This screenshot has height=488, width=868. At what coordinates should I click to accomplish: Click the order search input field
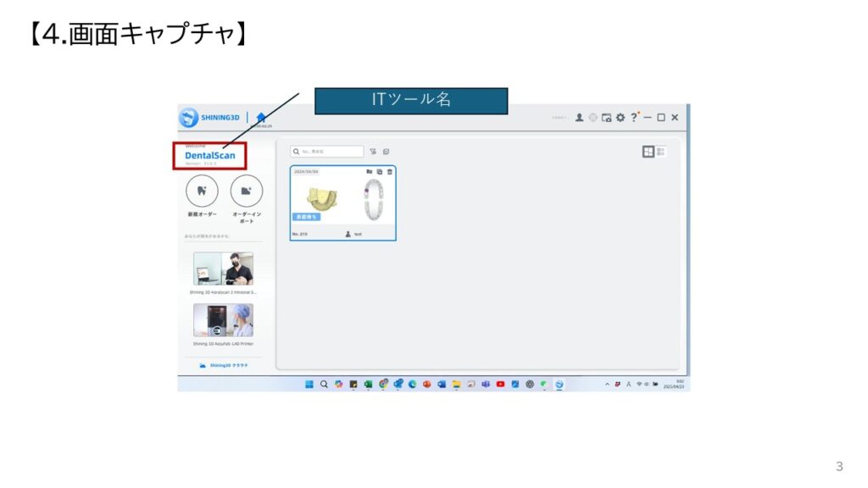(x=331, y=152)
